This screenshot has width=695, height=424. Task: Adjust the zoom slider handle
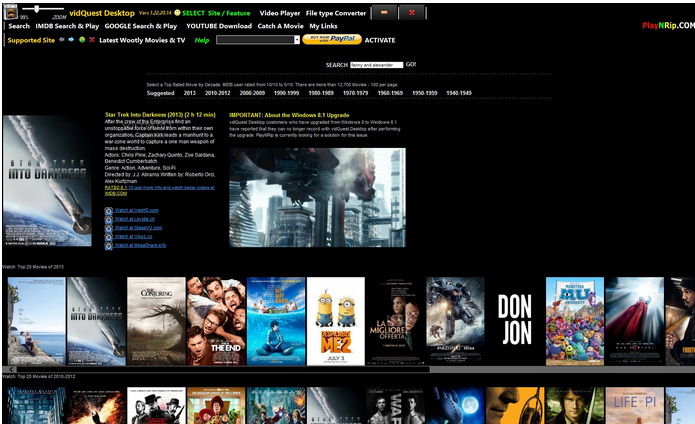pos(37,9)
